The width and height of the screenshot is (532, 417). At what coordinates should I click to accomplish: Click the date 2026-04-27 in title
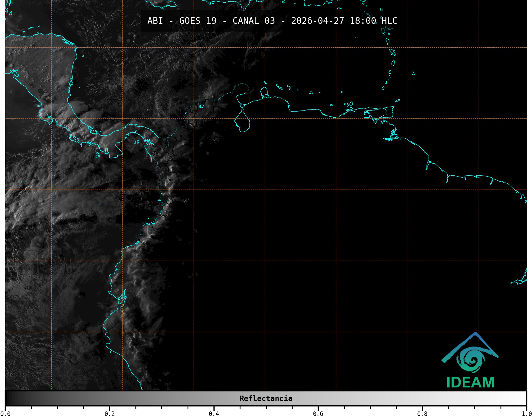(317, 21)
